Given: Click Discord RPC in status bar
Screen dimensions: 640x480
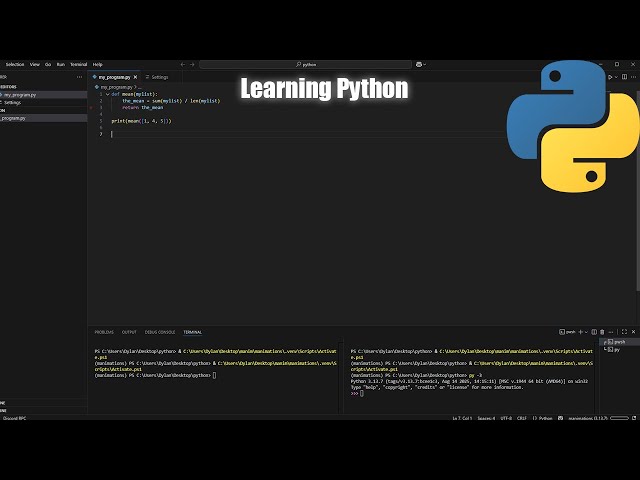Looking at the screenshot, I should click(14, 418).
